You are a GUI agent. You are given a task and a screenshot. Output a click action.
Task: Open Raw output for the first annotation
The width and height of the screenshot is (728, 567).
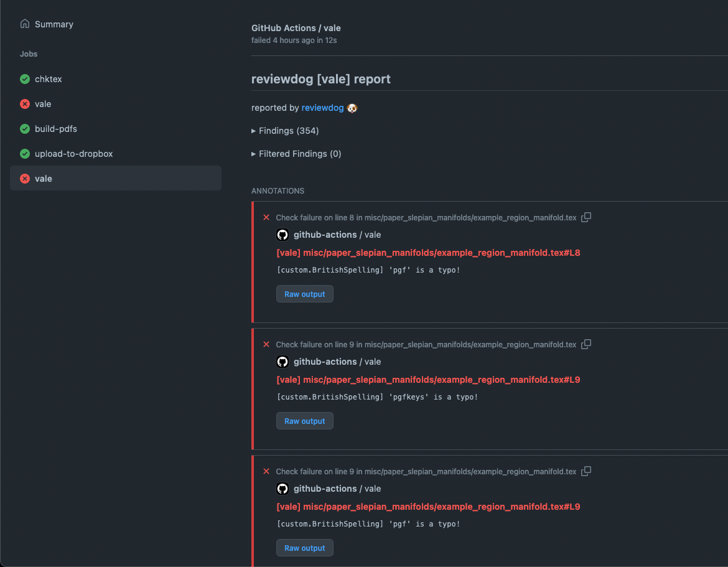coord(304,293)
